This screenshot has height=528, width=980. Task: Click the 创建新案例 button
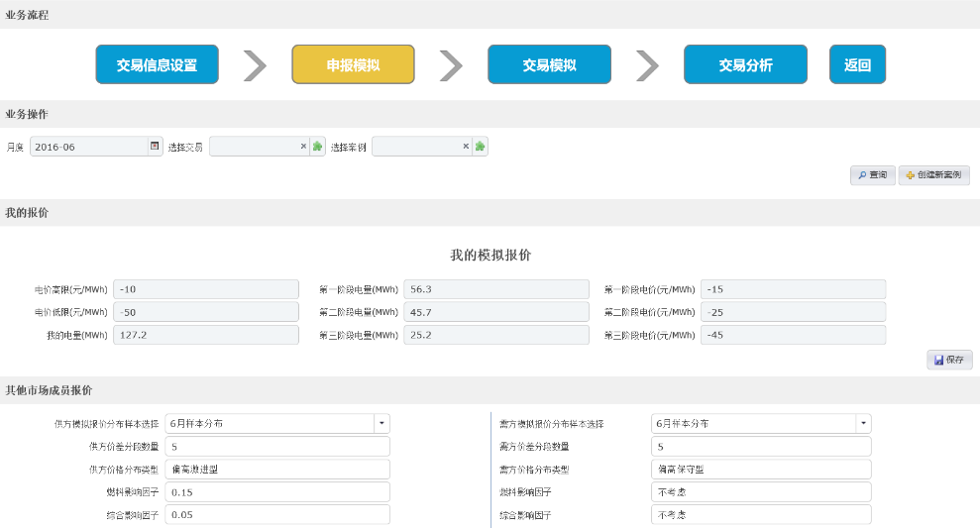click(934, 175)
